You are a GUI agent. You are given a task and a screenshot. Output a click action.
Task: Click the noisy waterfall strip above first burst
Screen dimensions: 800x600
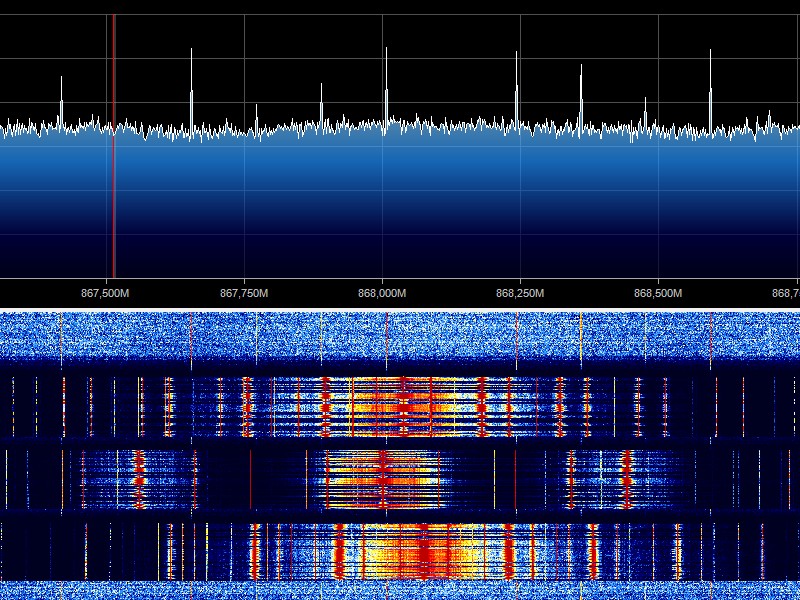coord(400,340)
